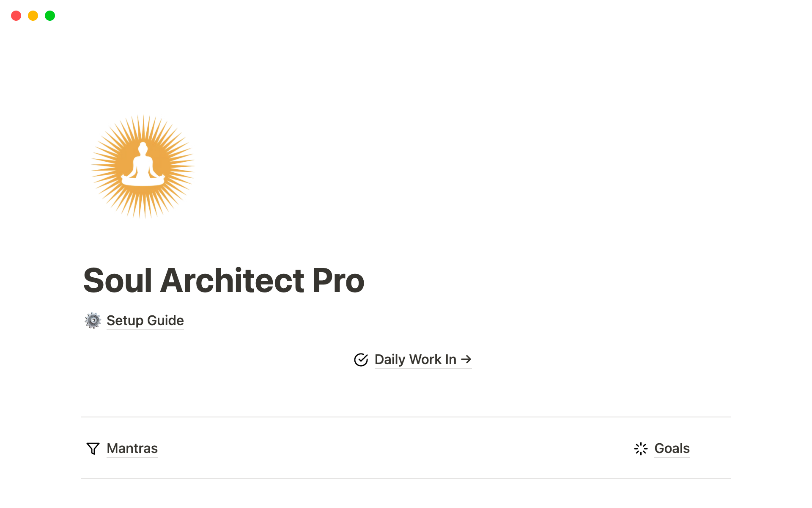This screenshot has height=508, width=812.
Task: Open the Goals page
Action: pos(672,448)
